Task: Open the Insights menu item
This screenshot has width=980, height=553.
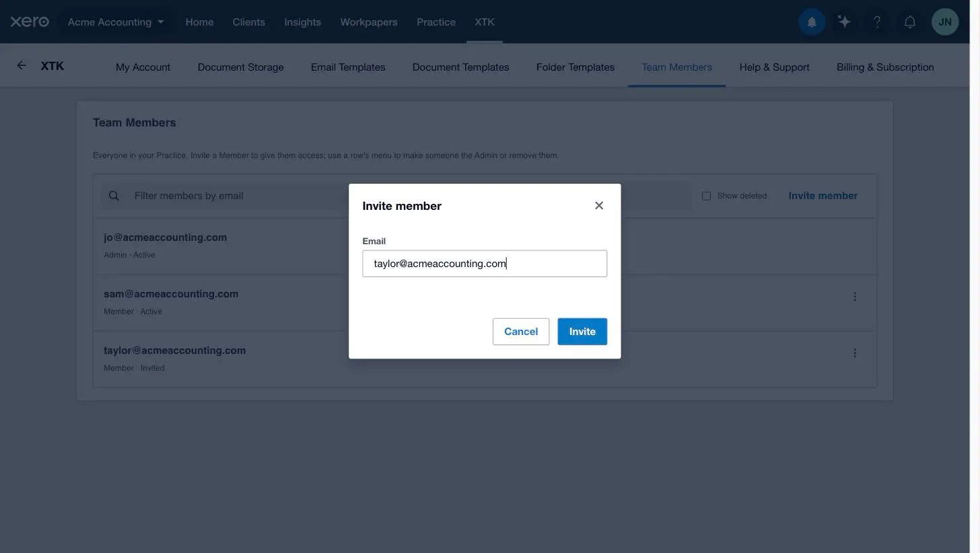Action: (x=303, y=22)
